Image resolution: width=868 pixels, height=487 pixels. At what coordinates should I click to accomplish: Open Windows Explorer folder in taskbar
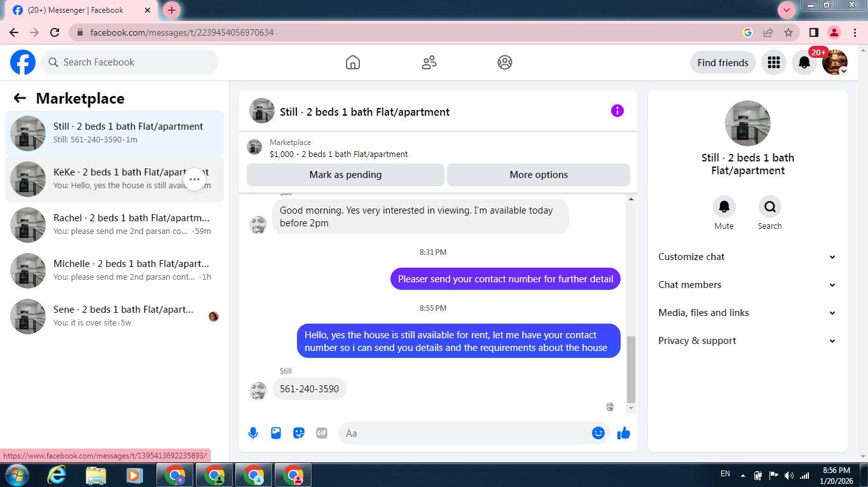[95, 474]
